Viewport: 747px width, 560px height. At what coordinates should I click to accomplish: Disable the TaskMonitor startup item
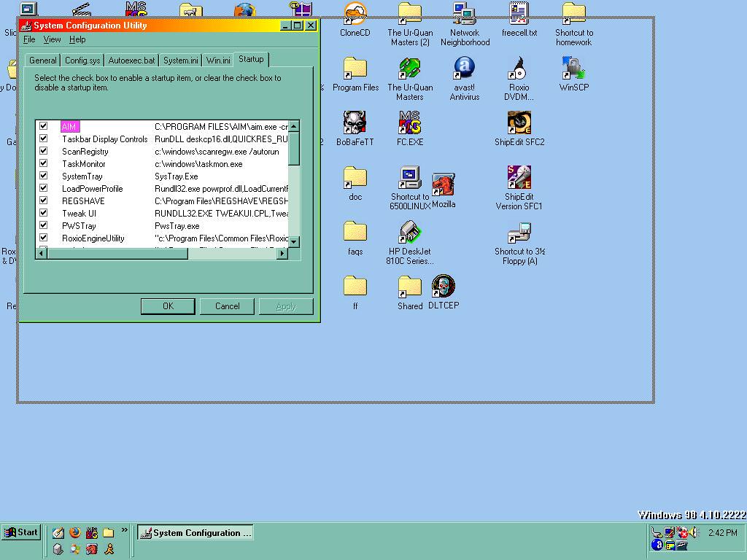point(43,163)
